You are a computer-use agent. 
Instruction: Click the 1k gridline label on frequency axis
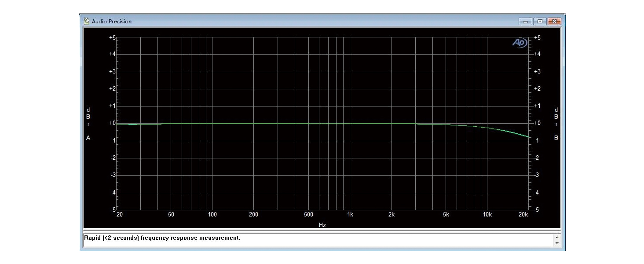pyautogui.click(x=350, y=215)
